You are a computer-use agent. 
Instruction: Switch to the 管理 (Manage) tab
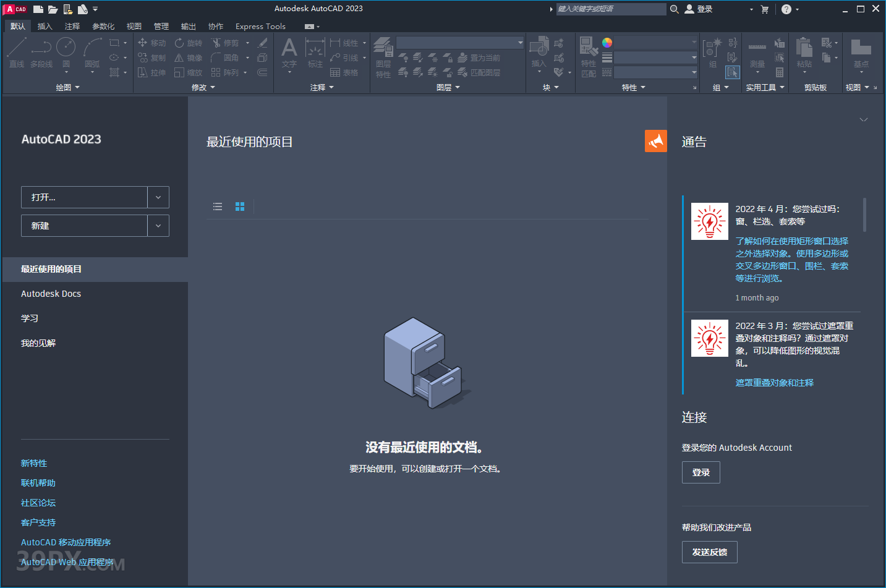[x=161, y=26]
